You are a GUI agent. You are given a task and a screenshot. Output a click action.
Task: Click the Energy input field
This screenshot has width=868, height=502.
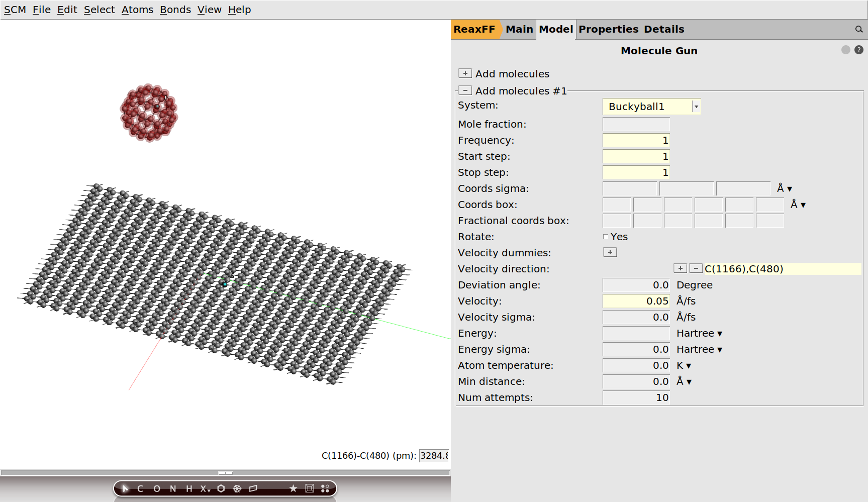click(636, 333)
